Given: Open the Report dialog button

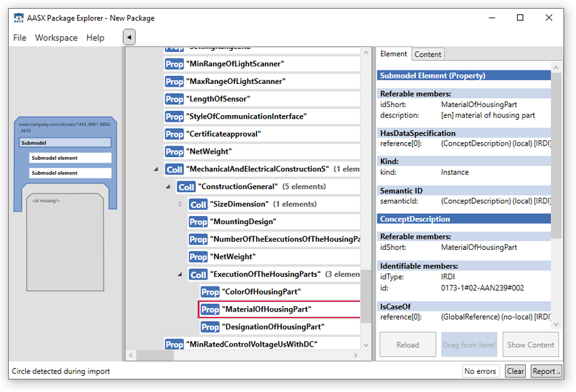Looking at the screenshot, I should click(545, 371).
